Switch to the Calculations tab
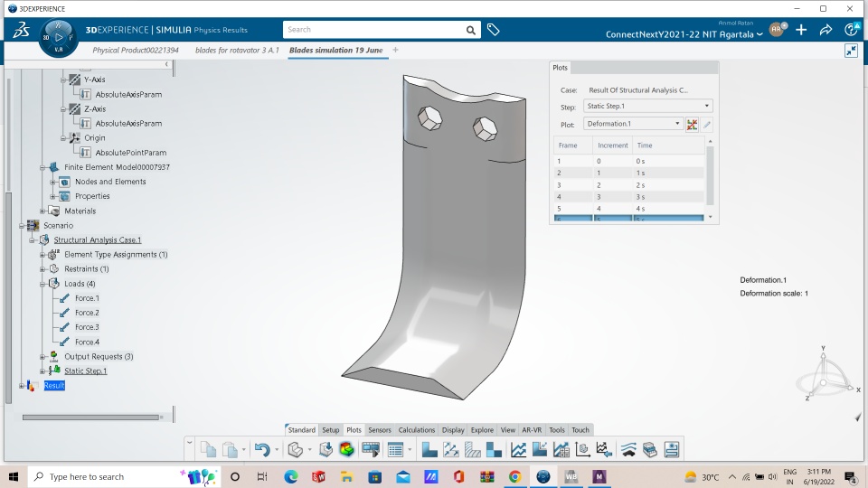Viewport: 868px width, 488px height. tap(416, 430)
